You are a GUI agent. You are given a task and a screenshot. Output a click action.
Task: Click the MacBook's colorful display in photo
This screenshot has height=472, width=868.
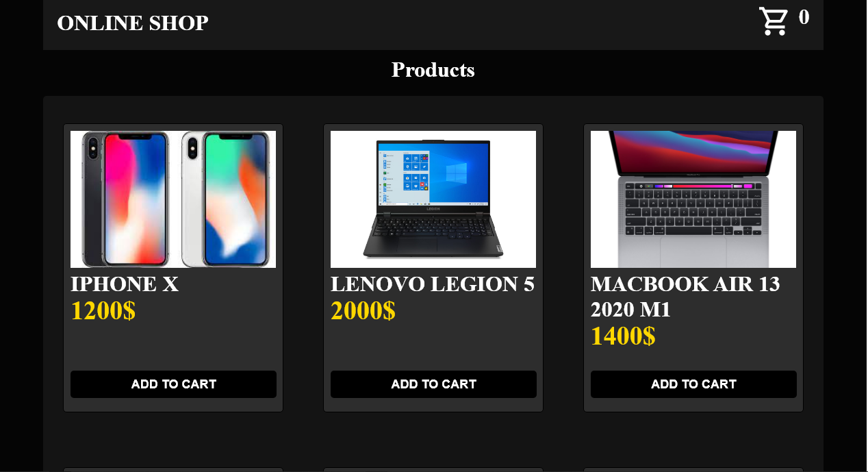pos(693,151)
